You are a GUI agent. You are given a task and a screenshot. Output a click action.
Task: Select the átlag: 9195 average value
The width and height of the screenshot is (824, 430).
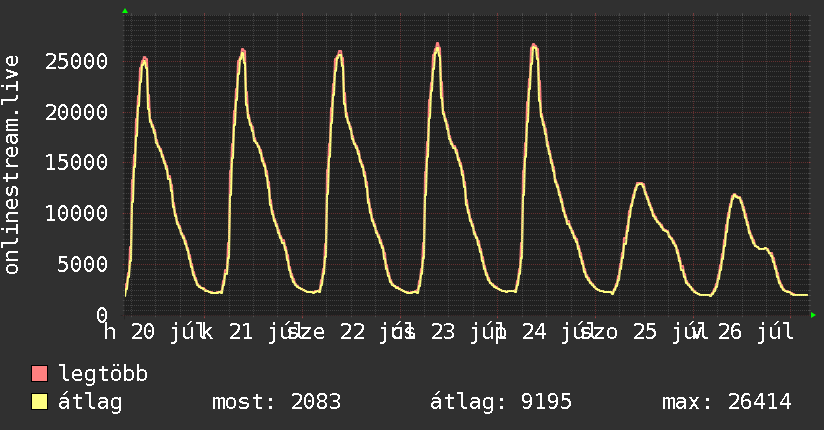coord(501,402)
